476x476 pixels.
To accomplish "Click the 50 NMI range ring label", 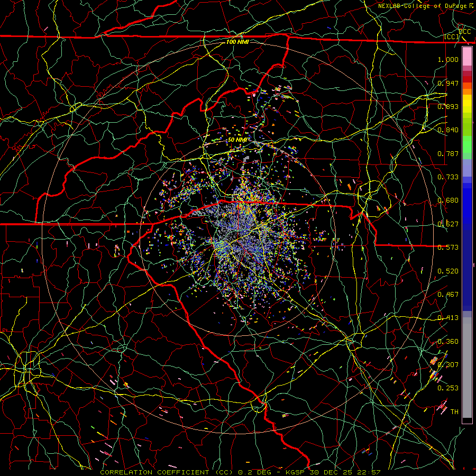I will point(237,140).
